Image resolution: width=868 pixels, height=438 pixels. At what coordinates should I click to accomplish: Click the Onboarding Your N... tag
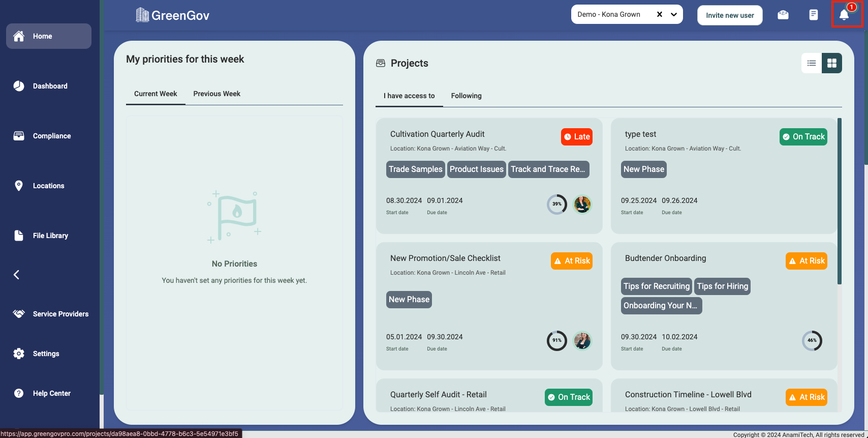click(x=662, y=306)
